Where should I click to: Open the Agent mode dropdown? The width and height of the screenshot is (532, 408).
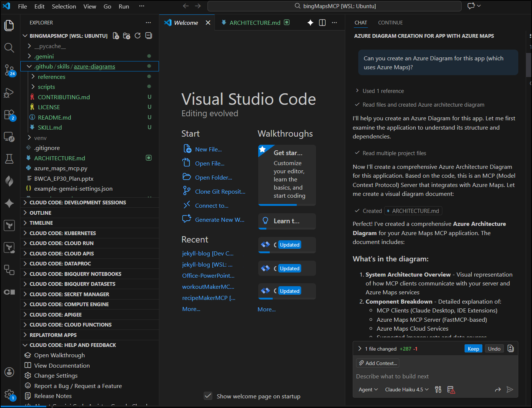(x=368, y=389)
